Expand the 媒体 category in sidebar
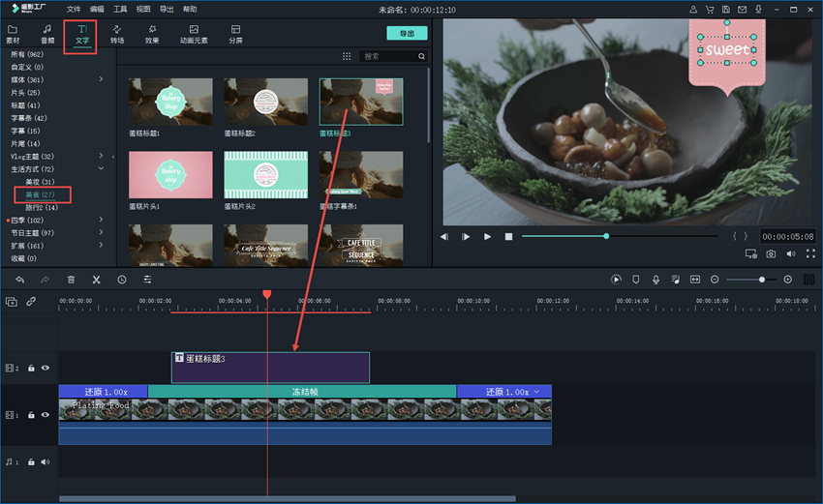The height and width of the screenshot is (504, 823). click(x=101, y=80)
